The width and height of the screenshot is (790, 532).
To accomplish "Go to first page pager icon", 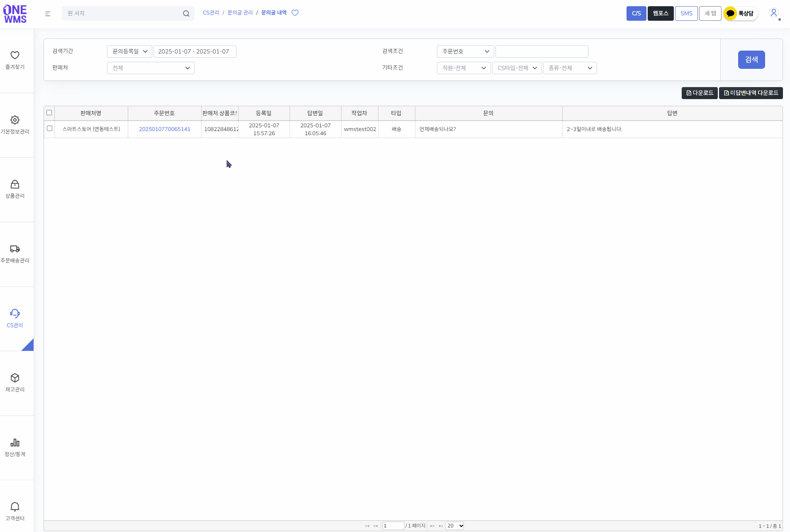I will tap(367, 526).
